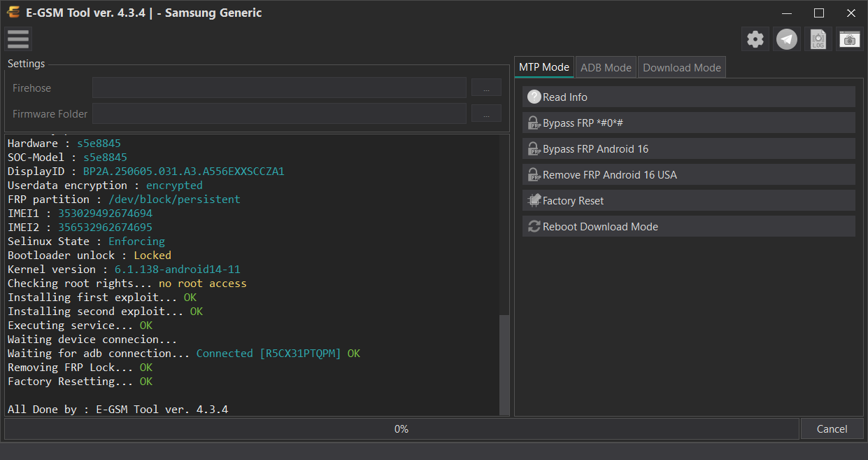
Task: Click the FRP partition /dev/block/persistent text
Action: point(174,199)
